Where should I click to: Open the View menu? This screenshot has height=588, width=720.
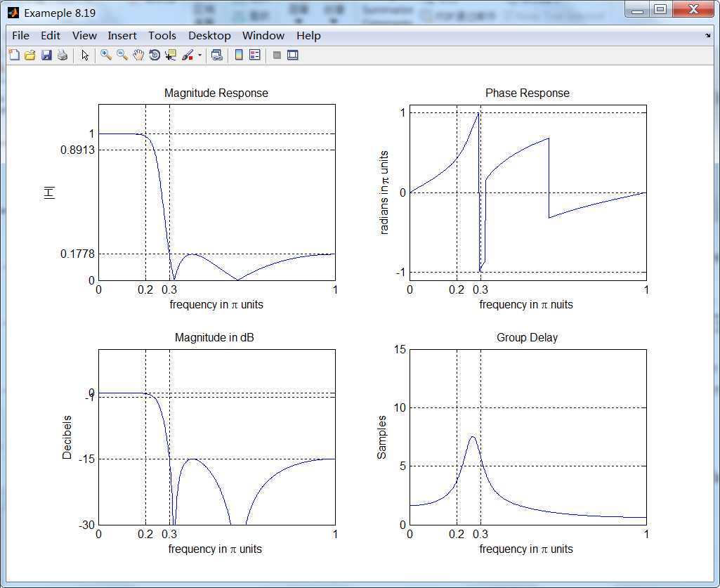click(84, 35)
